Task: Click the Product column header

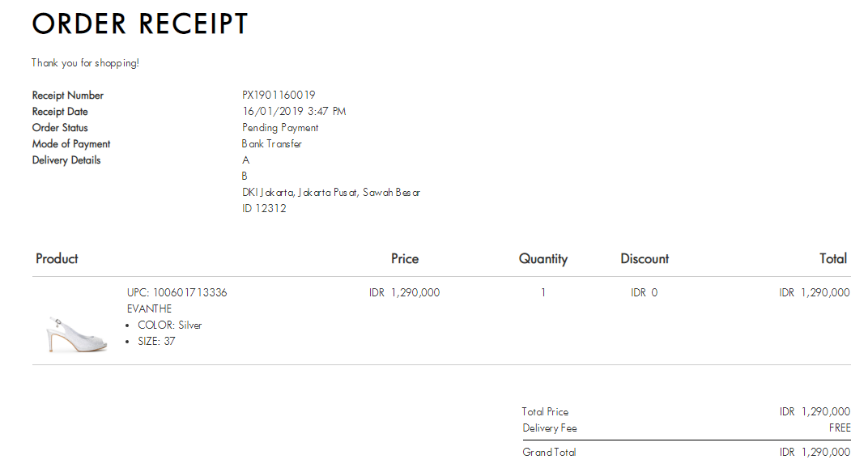Action: (57, 258)
